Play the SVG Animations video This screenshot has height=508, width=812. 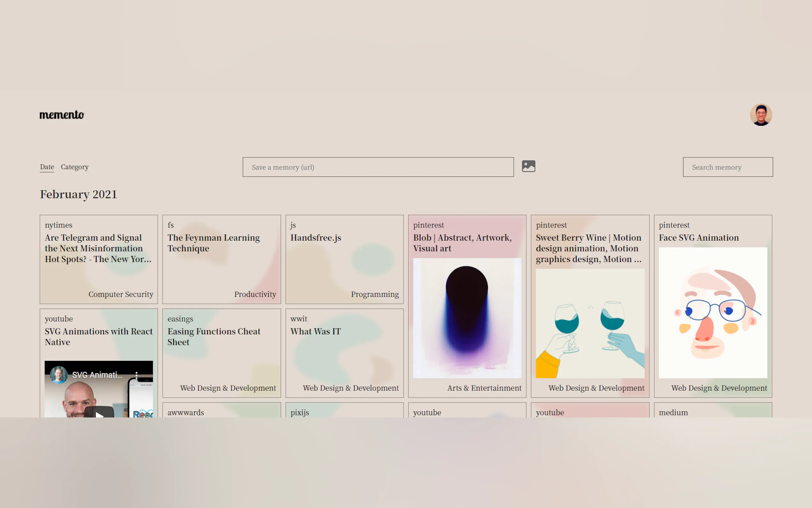pyautogui.click(x=99, y=413)
